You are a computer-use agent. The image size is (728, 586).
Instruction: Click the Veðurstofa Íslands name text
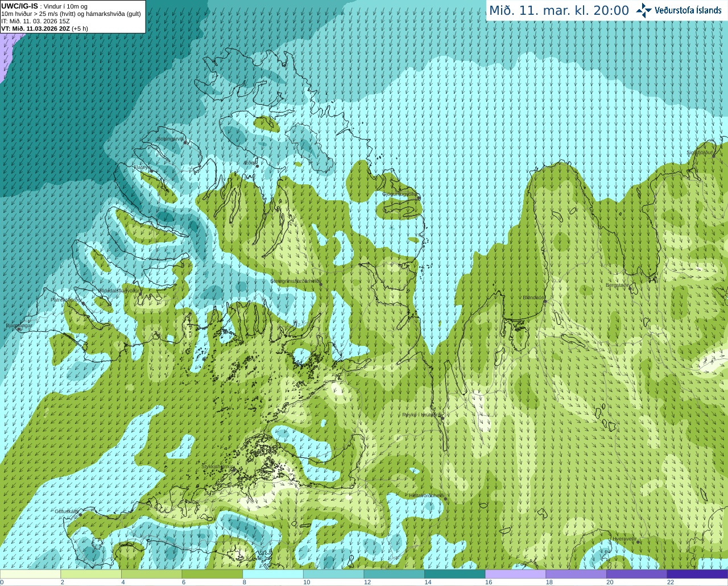688,10
